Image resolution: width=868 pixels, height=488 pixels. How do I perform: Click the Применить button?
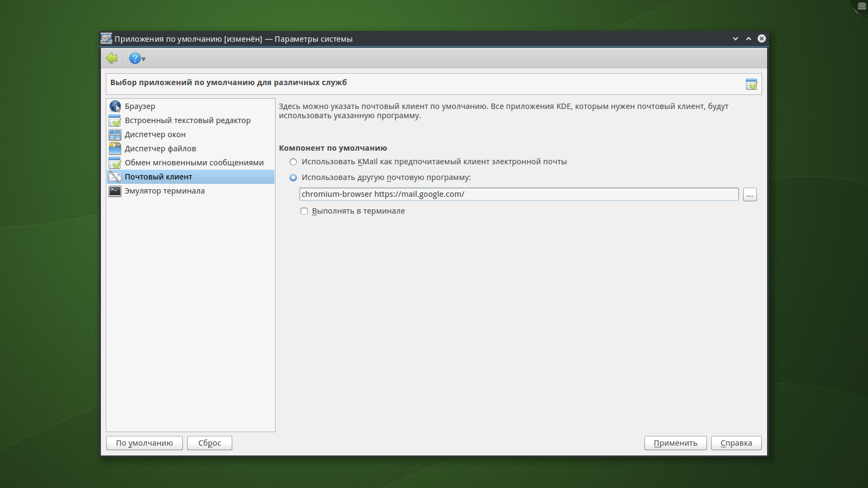click(x=675, y=443)
